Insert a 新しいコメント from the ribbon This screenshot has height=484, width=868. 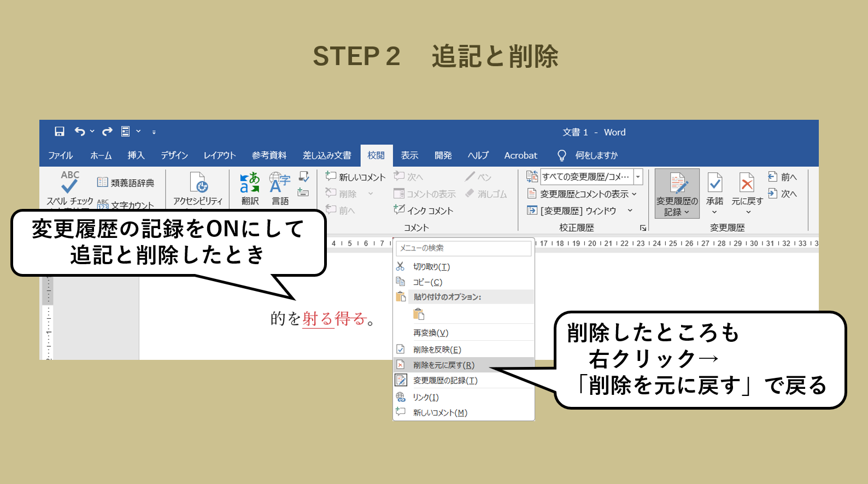tap(356, 177)
